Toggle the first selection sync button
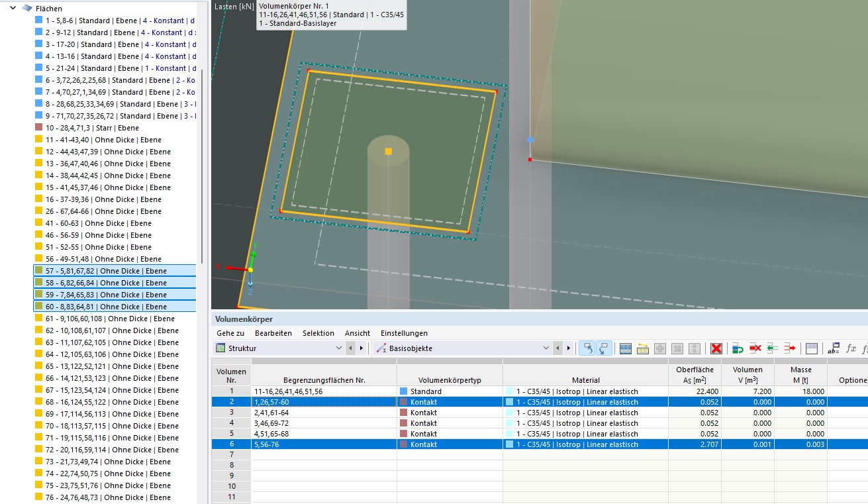868x504 pixels. click(587, 348)
